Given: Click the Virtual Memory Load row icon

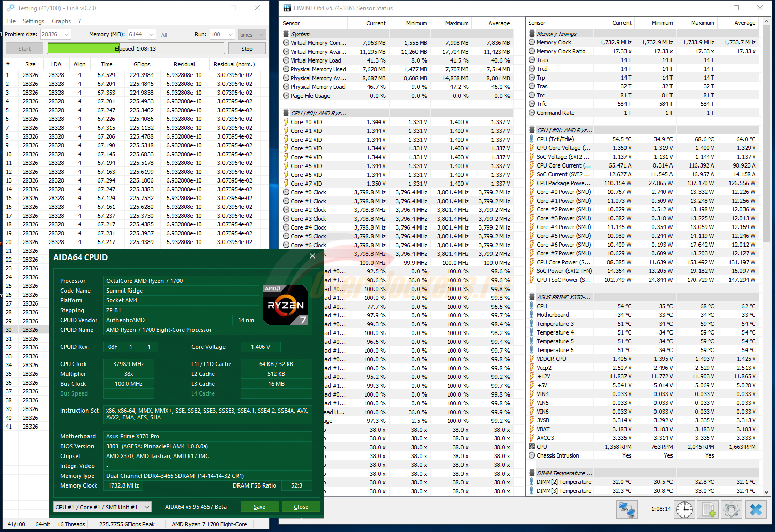Looking at the screenshot, I should tap(286, 60).
